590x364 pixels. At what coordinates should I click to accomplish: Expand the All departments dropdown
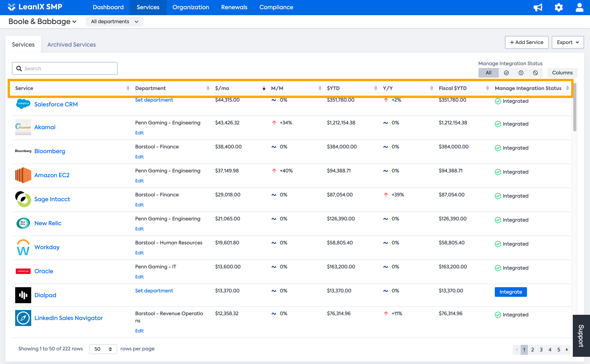(114, 22)
